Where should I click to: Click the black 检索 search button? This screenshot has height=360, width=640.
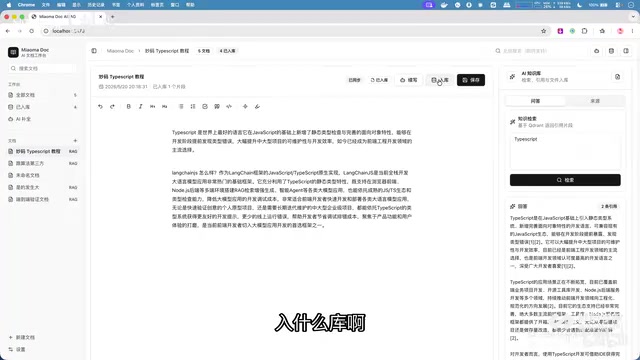coord(565,180)
